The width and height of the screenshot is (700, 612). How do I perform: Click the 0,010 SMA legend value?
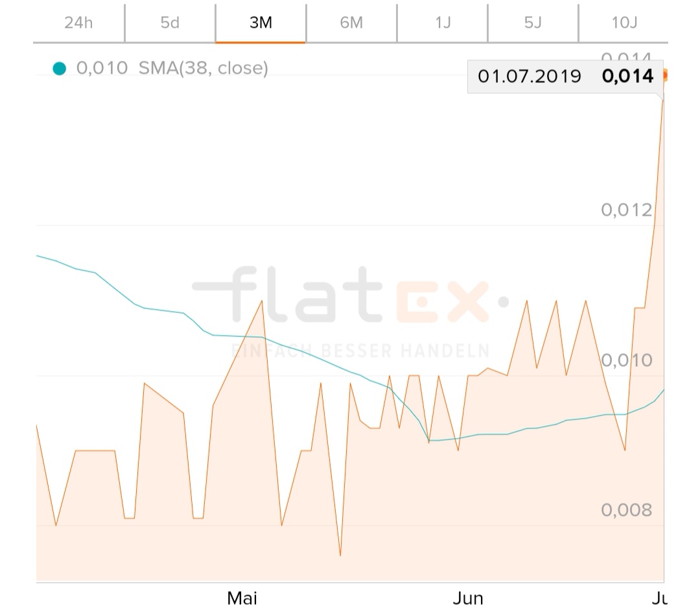[102, 68]
